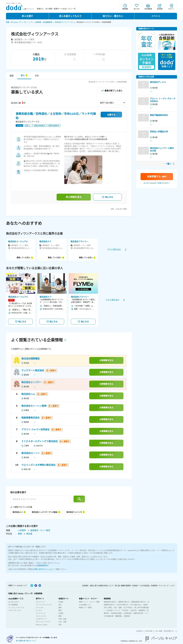Click the help question icon beside よく閲覧されている企業情報
The width and height of the screenshot is (183, 644).
[x=65, y=340]
